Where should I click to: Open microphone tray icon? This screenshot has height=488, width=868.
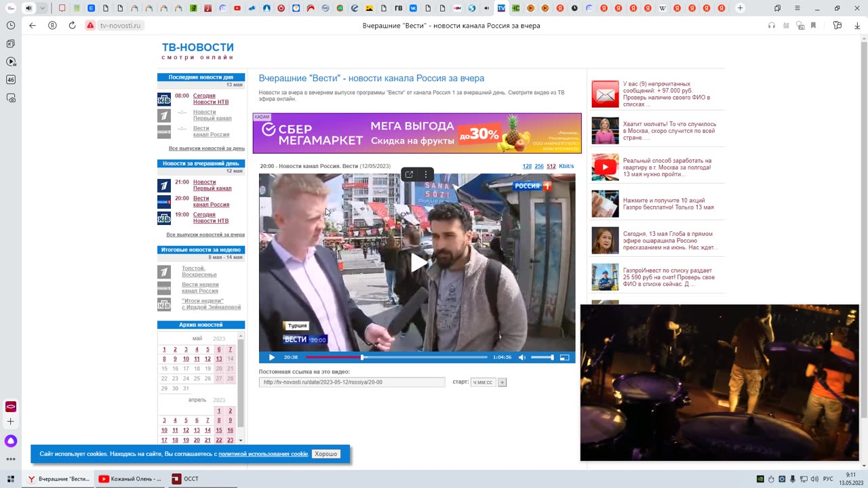click(793, 479)
